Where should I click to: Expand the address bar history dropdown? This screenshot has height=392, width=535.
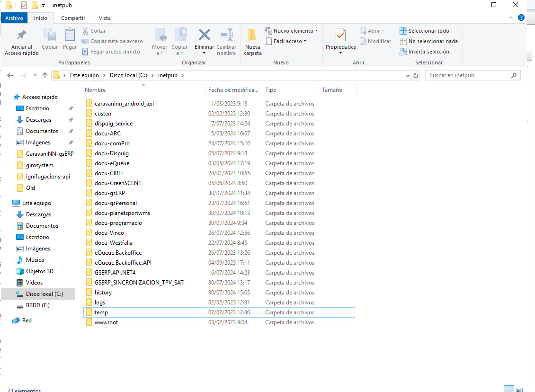pos(408,75)
